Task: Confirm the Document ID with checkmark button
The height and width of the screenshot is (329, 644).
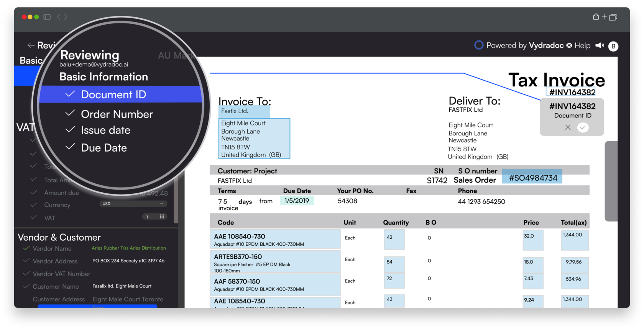Action: pyautogui.click(x=583, y=127)
